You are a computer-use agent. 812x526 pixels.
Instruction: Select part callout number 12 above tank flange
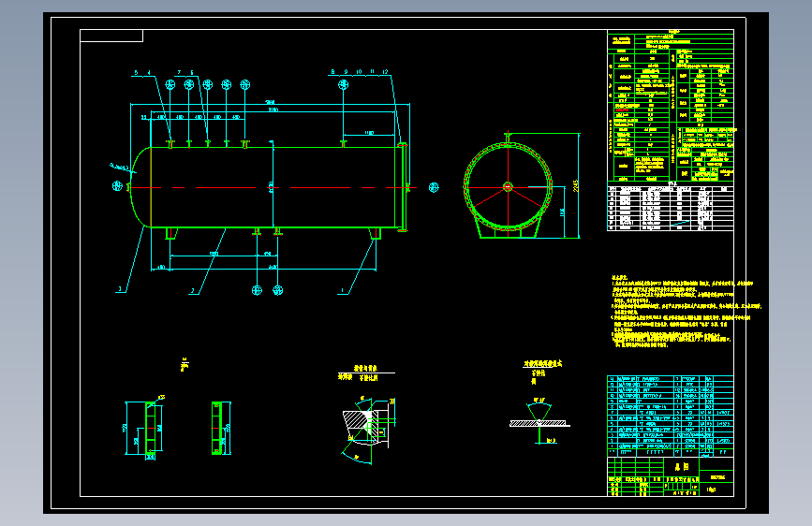(x=385, y=72)
